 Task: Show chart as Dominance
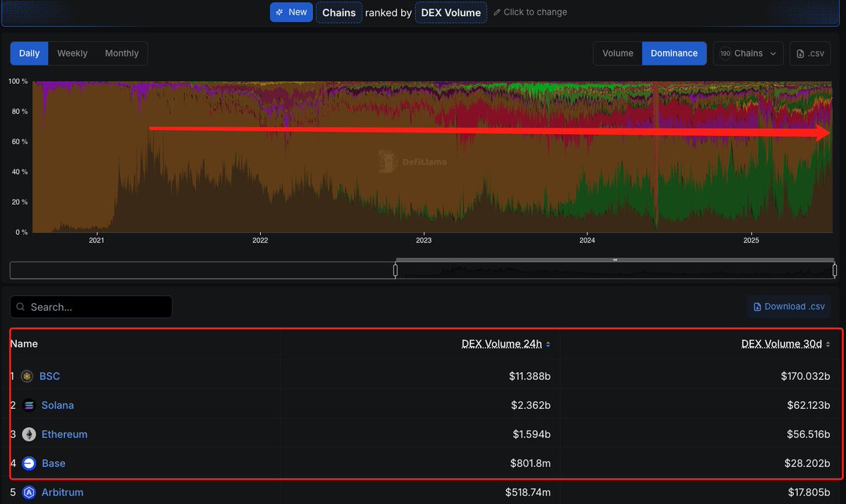(x=674, y=54)
